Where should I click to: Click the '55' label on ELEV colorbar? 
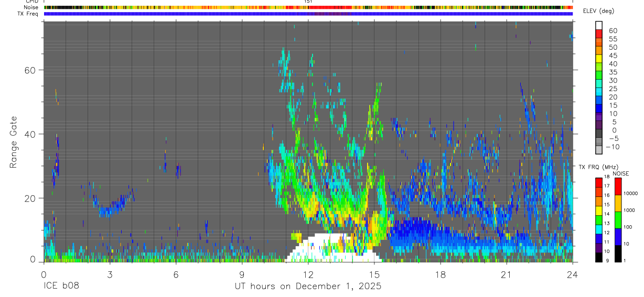click(613, 39)
